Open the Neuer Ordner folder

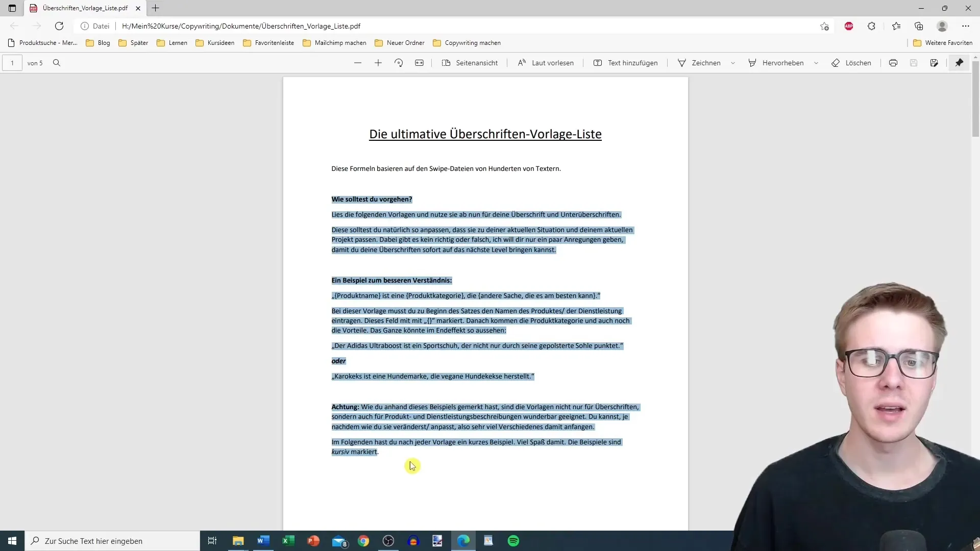pos(399,43)
